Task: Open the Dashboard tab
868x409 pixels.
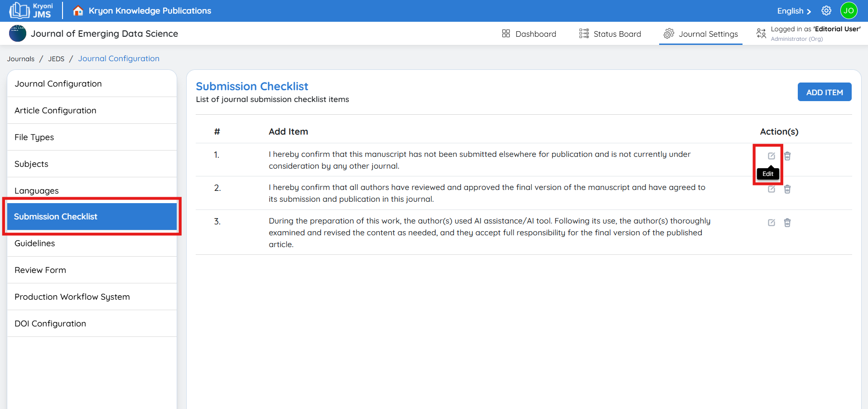Action: (529, 34)
